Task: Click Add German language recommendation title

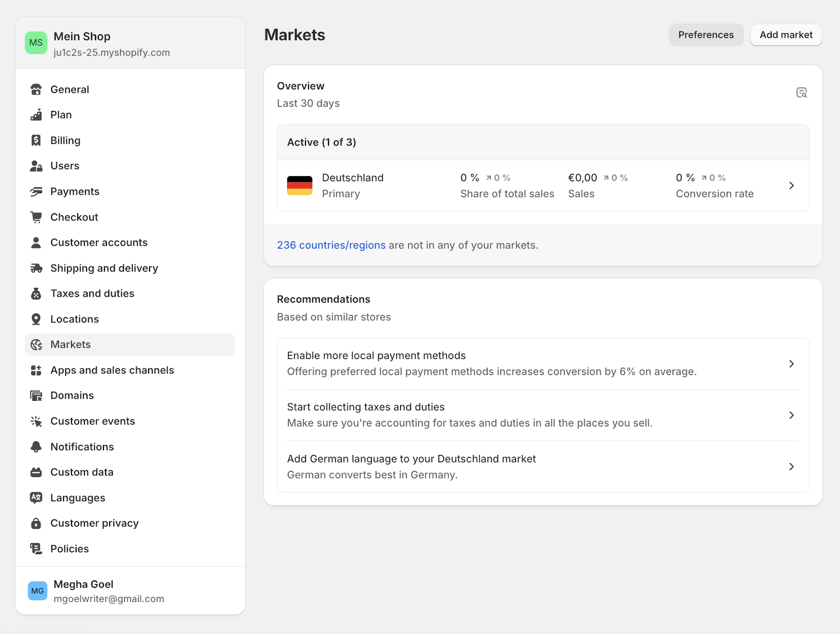Action: click(412, 459)
